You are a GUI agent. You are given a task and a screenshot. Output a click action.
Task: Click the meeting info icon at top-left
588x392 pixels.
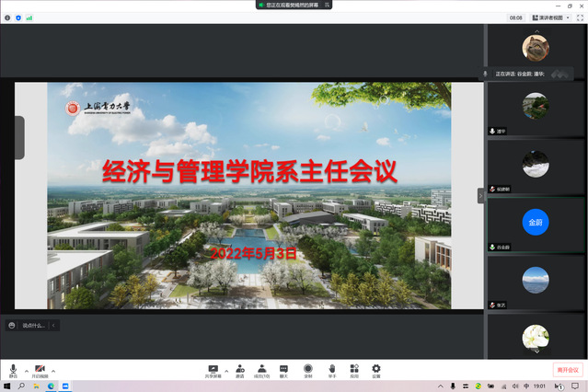[7, 17]
